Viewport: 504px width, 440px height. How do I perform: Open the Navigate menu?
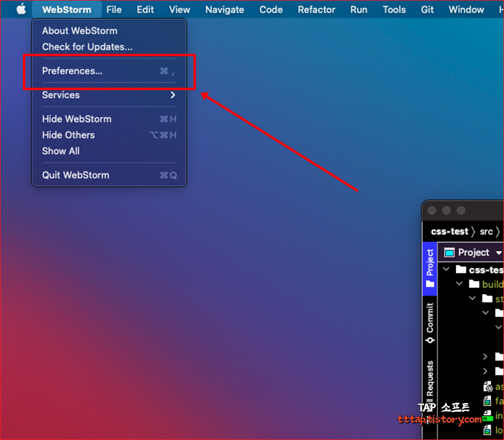tap(225, 10)
